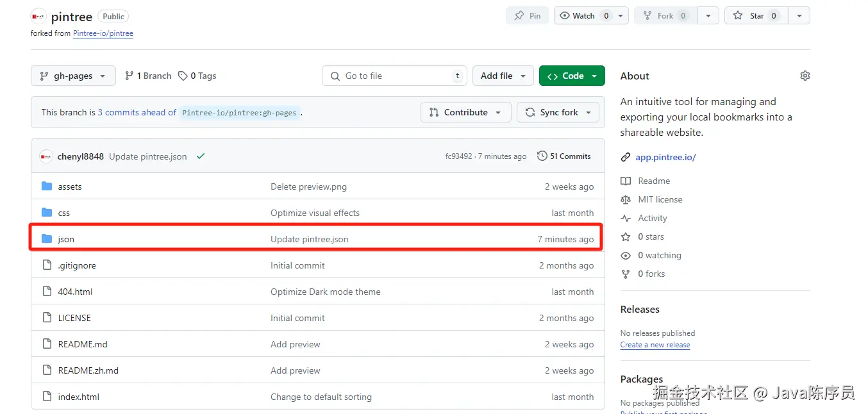Click Create a new release link
The width and height of the screenshot is (868, 414).
[x=655, y=345]
